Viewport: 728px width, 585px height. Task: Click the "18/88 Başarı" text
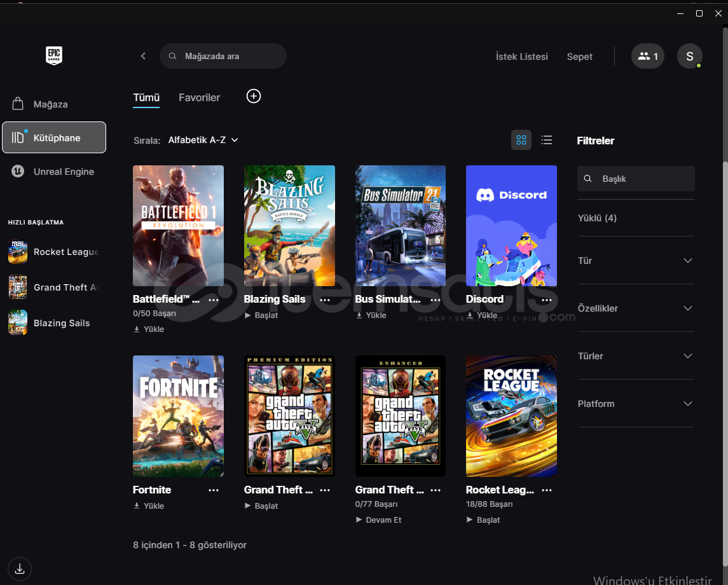pos(490,504)
